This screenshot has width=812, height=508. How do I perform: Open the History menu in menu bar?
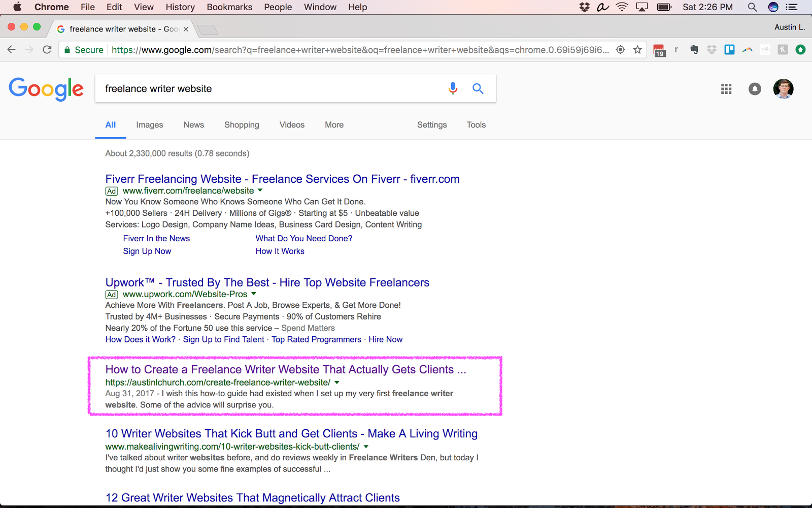[x=180, y=7]
